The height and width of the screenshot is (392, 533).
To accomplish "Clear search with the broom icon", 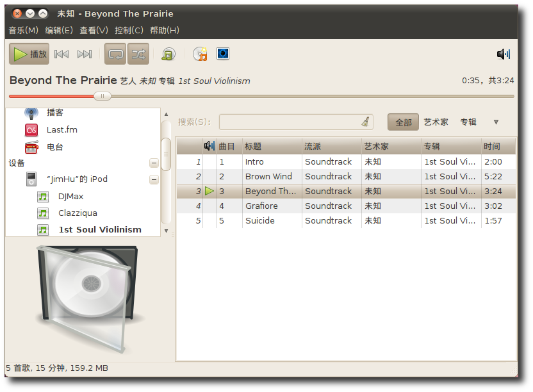I will click(365, 122).
